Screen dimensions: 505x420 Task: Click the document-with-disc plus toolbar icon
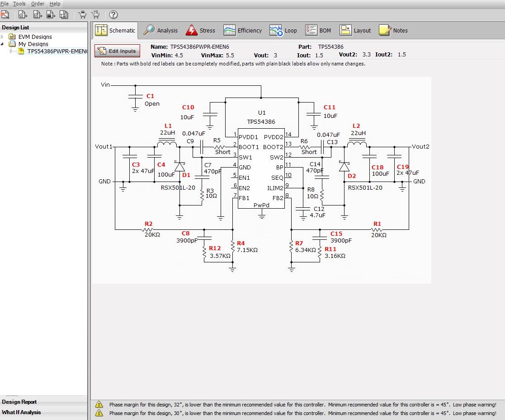[23, 15]
